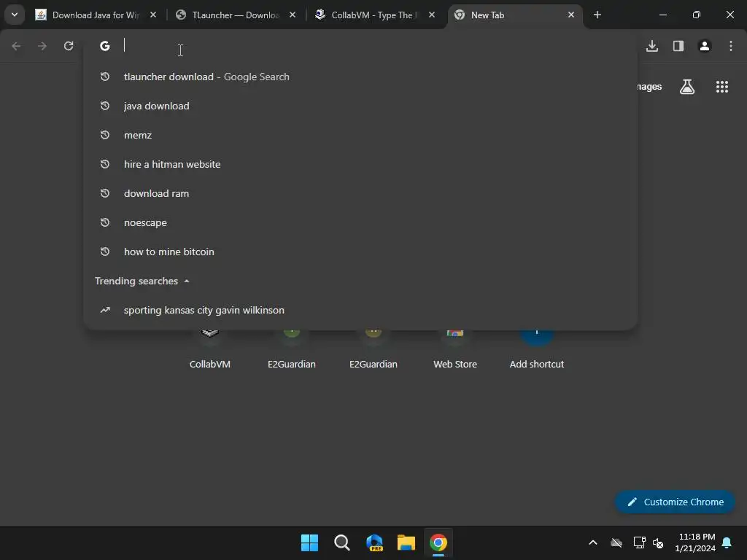The height and width of the screenshot is (560, 747).
Task: Reload the current page
Action: [x=69, y=46]
